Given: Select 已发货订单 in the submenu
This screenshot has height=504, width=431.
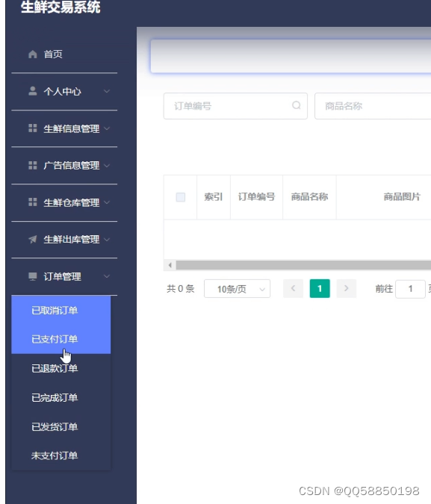Looking at the screenshot, I should tap(61, 426).
